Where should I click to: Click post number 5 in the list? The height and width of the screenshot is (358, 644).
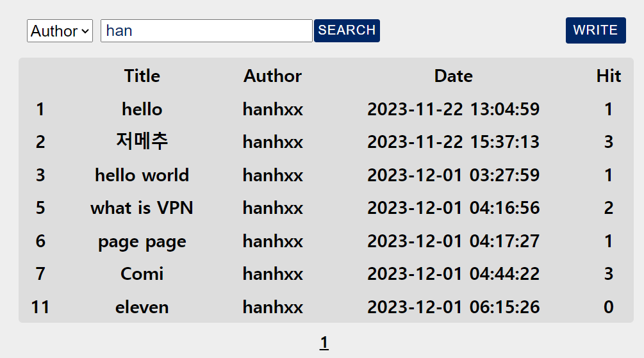tap(40, 208)
